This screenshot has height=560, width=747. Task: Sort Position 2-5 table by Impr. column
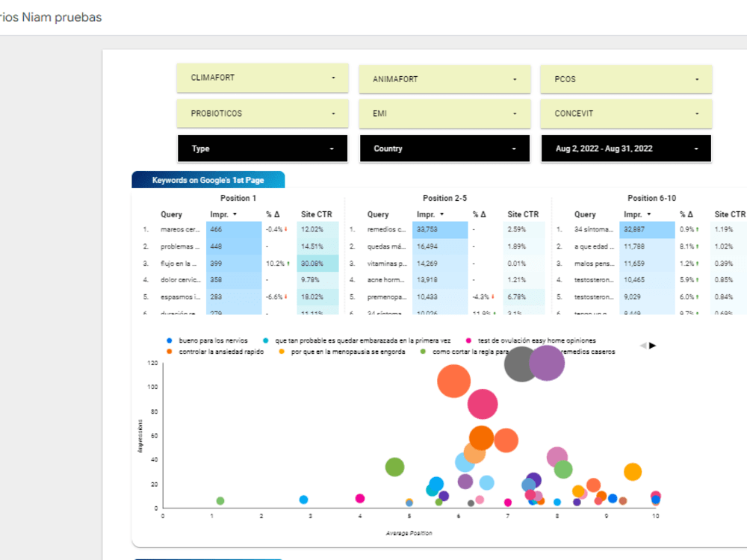430,214
